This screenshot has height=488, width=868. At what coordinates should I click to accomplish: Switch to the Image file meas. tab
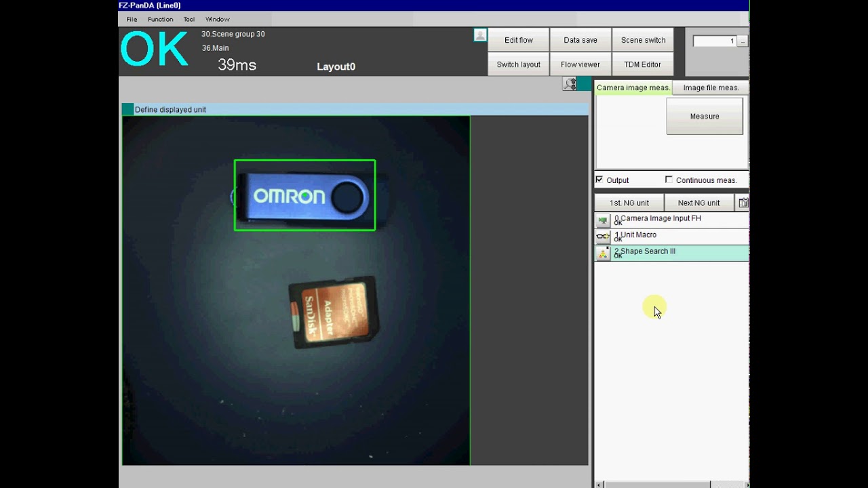pyautogui.click(x=711, y=87)
